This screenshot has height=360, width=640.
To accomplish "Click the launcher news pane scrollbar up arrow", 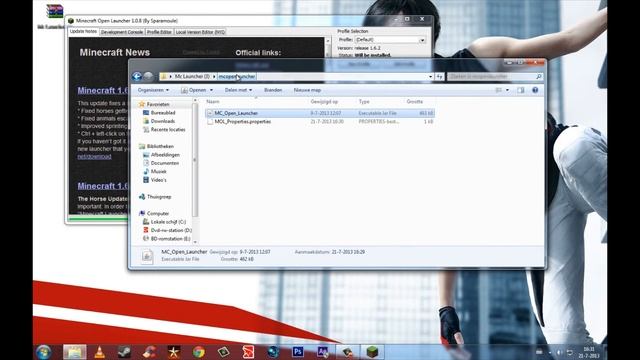I will point(328,41).
